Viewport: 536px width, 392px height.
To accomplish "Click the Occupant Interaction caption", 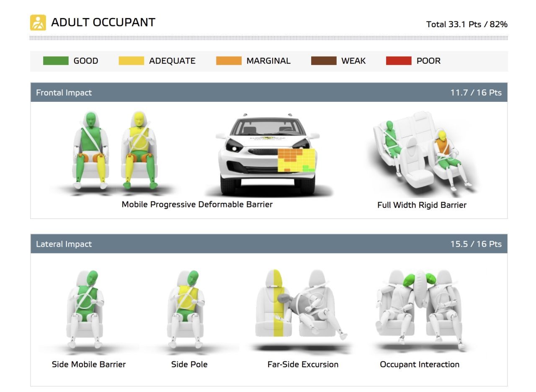I will (x=420, y=364).
